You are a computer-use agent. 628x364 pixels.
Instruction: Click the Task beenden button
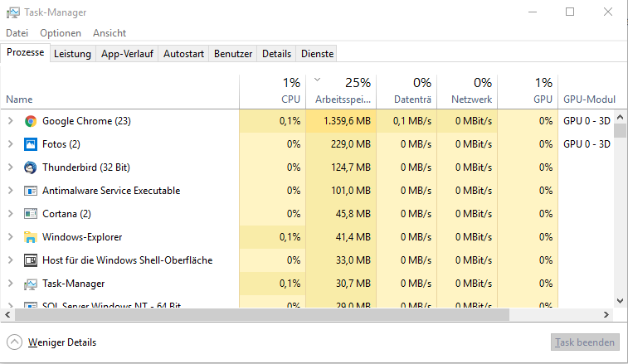[585, 342]
